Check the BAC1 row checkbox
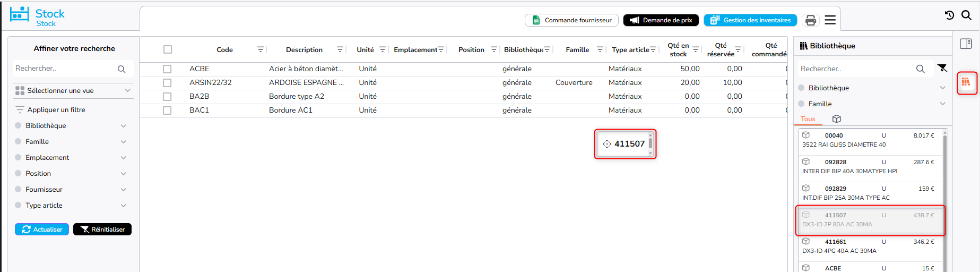This screenshot has width=980, height=272. [x=167, y=110]
